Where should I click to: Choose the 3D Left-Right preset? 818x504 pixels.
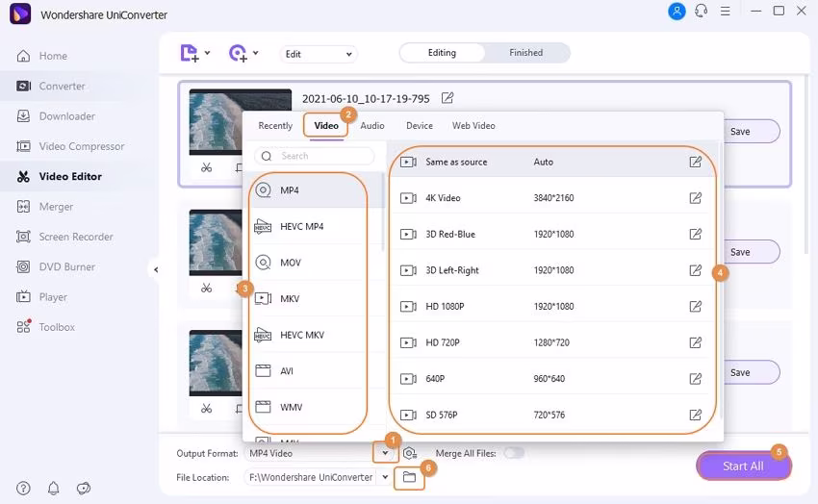tap(552, 270)
